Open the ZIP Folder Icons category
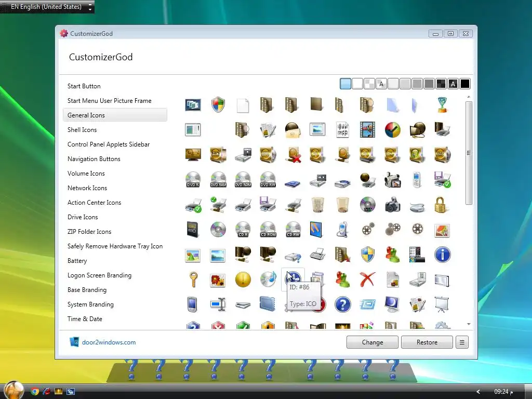 pos(115,232)
